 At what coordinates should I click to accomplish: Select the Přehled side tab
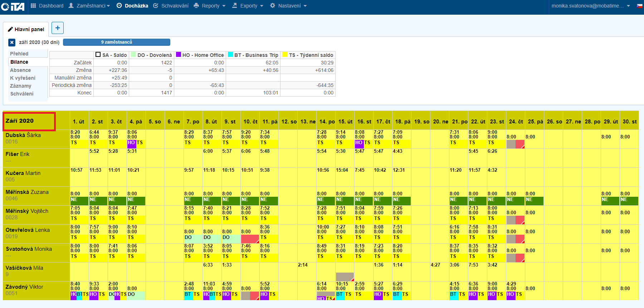point(19,54)
